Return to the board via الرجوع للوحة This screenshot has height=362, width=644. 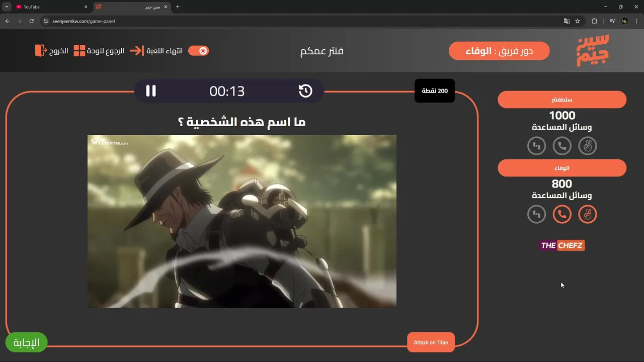click(x=99, y=51)
